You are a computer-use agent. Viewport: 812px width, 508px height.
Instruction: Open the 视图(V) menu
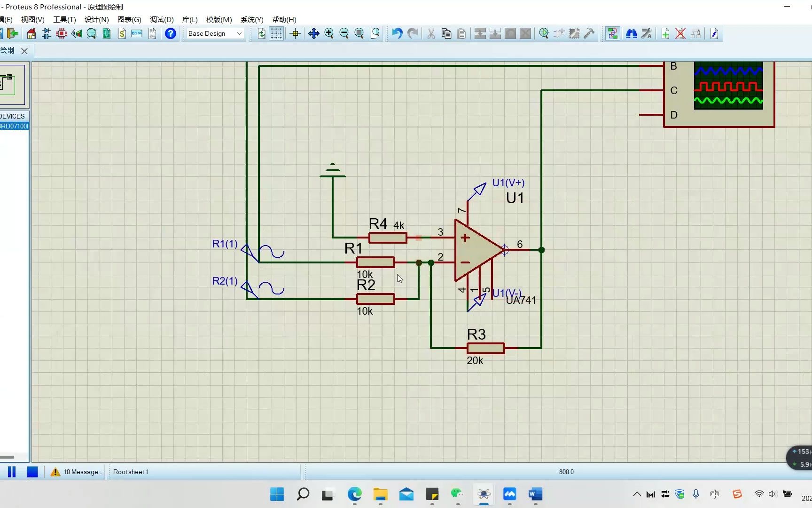[32, 19]
